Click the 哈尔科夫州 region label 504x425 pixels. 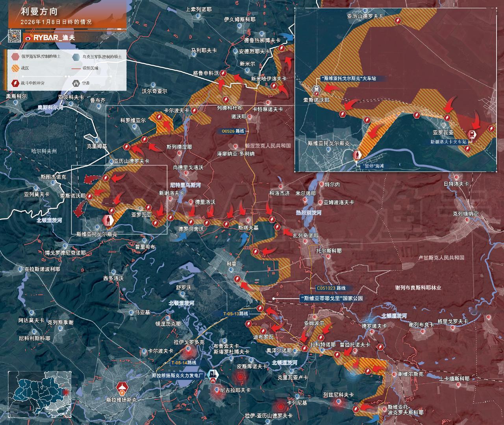pos(44,151)
